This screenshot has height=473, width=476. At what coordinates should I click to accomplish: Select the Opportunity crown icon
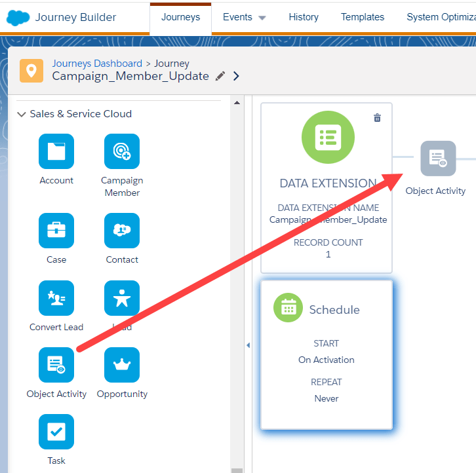click(122, 365)
